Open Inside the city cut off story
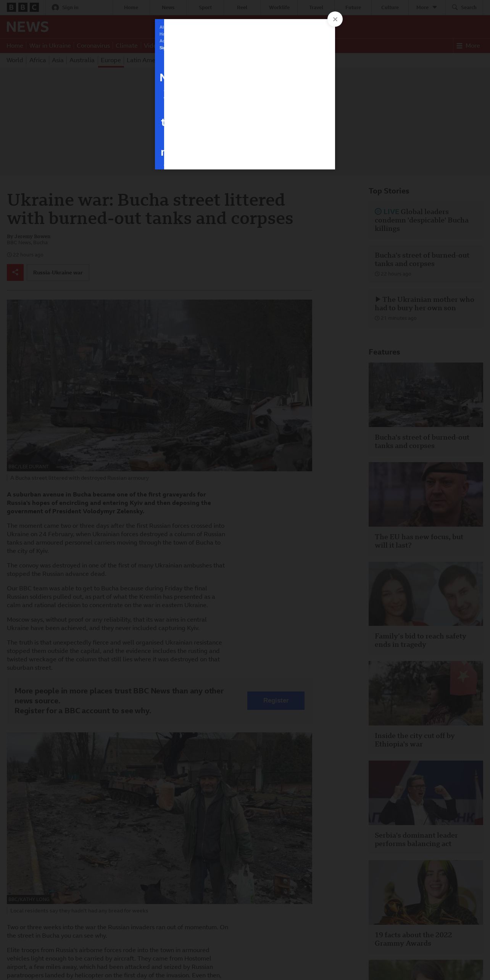 click(x=415, y=740)
